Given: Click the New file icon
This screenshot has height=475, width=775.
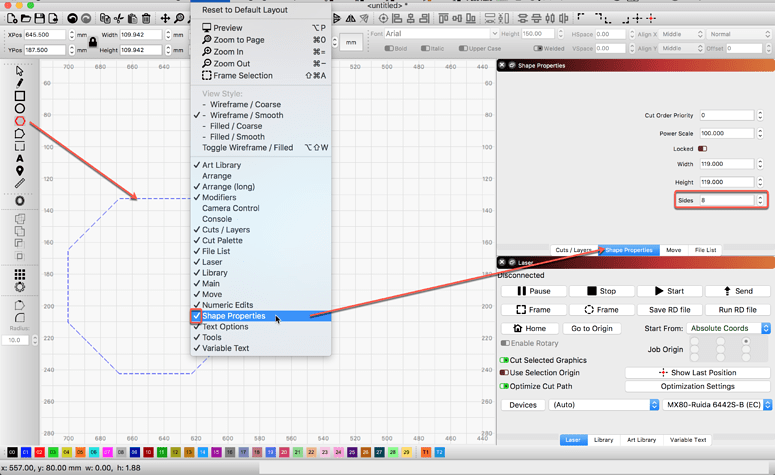Looking at the screenshot, I should click(12, 19).
